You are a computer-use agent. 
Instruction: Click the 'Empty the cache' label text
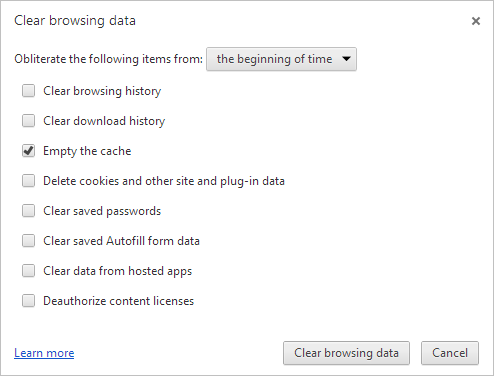(x=87, y=151)
